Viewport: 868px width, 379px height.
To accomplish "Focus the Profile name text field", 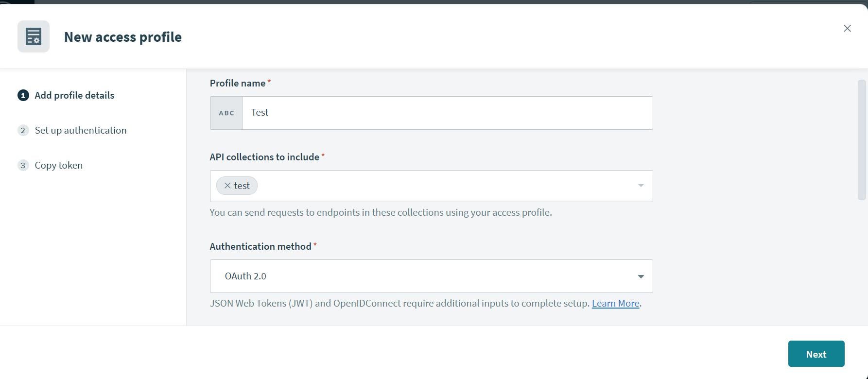I will pyautogui.click(x=447, y=113).
